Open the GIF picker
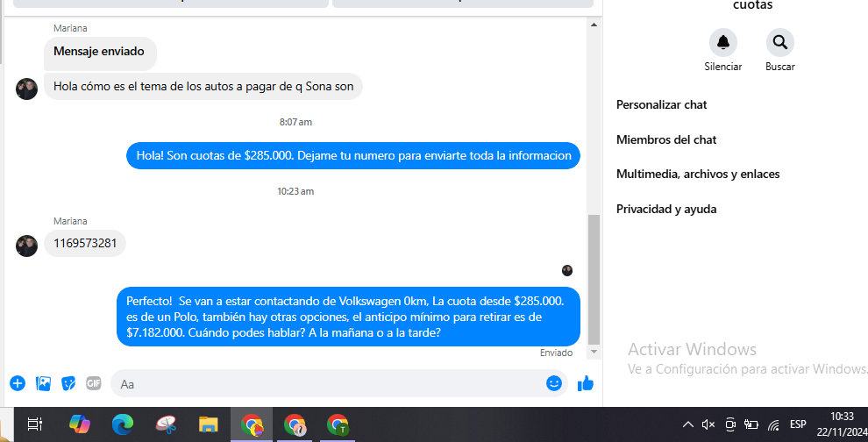This screenshot has height=442, width=868. coord(93,383)
